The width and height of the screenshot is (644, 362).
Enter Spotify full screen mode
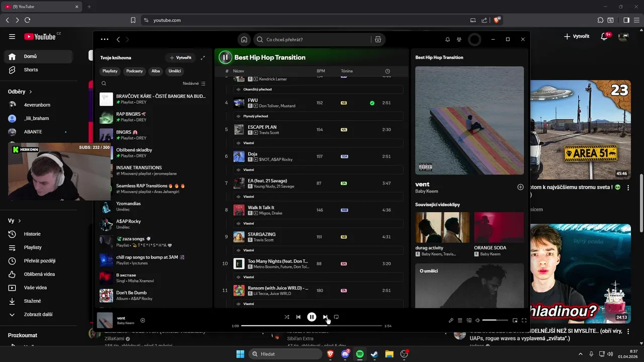coord(524,320)
